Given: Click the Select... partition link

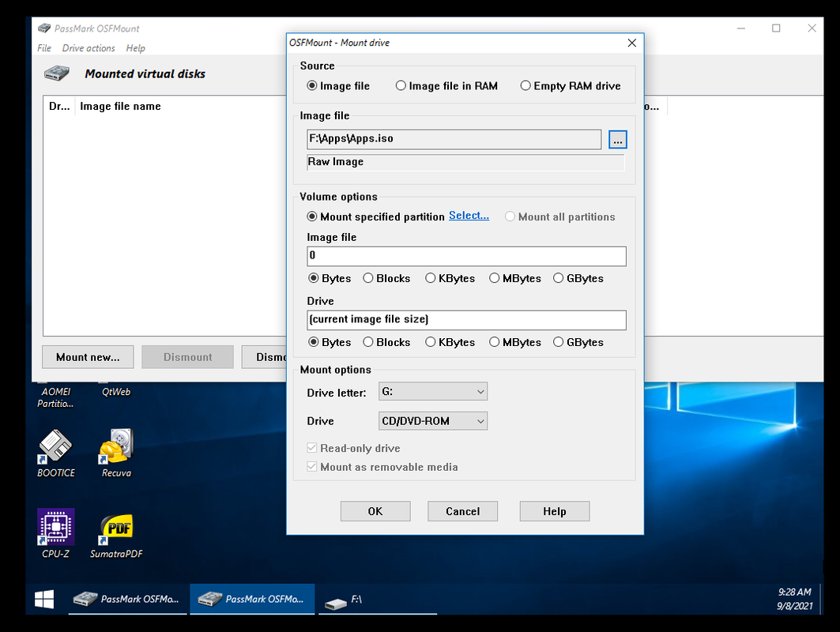Looking at the screenshot, I should pyautogui.click(x=469, y=216).
